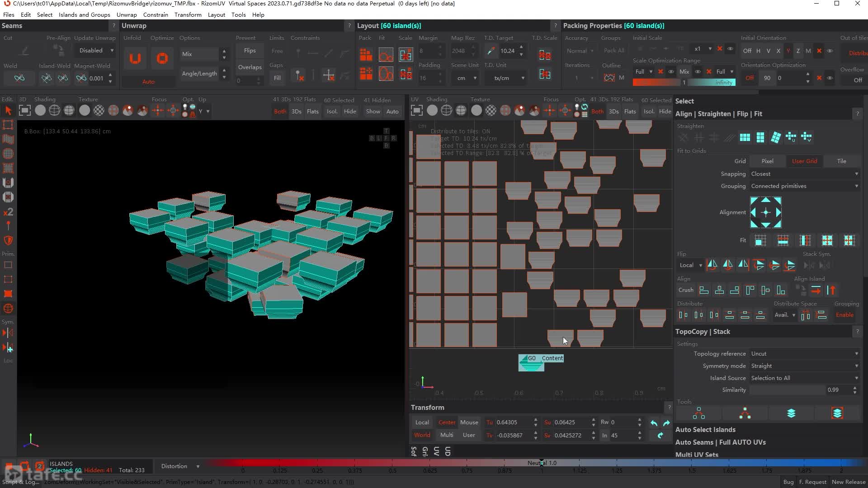Open Topology reference Uncut dropdown
Screen dimensions: 868x488
805,354
